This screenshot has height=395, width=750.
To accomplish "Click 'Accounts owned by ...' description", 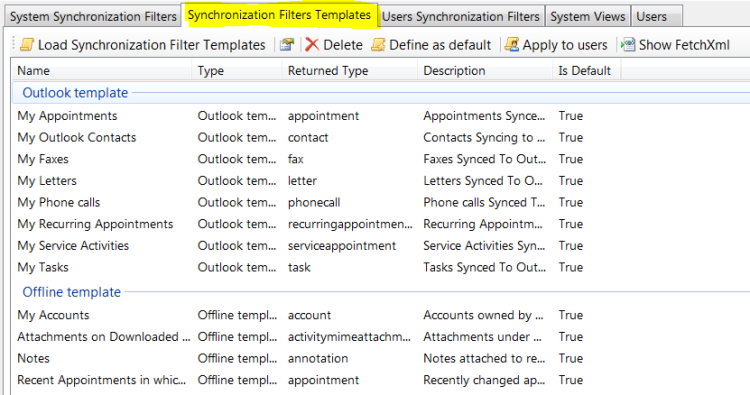I will click(483, 315).
